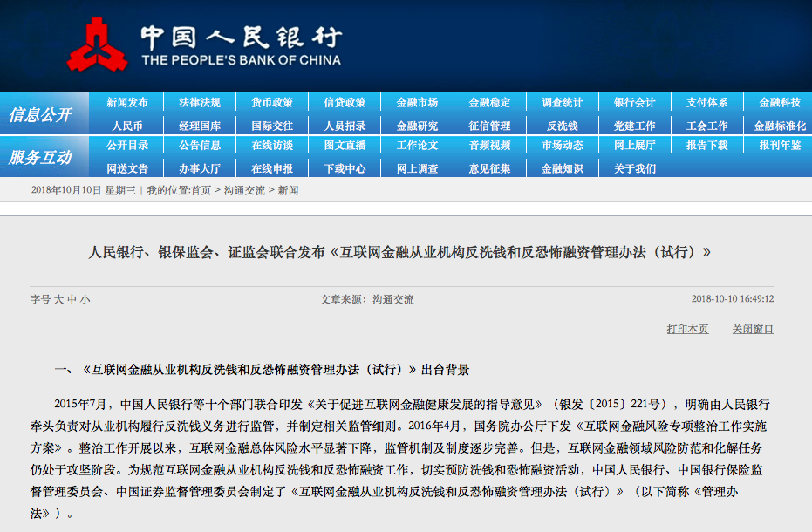The width and height of the screenshot is (812, 532).
Task: Select 公告信息 link
Action: [200, 146]
